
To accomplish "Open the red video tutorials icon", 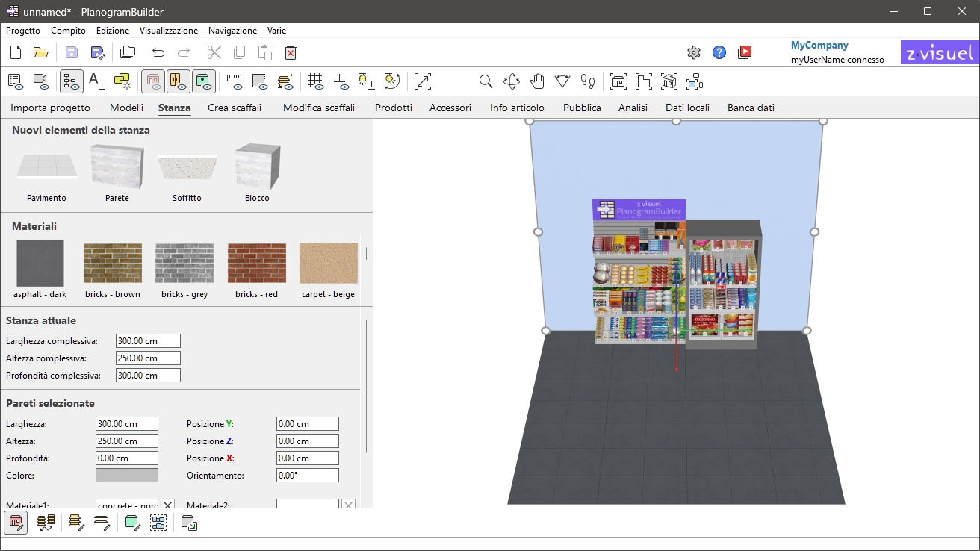I will tap(745, 52).
